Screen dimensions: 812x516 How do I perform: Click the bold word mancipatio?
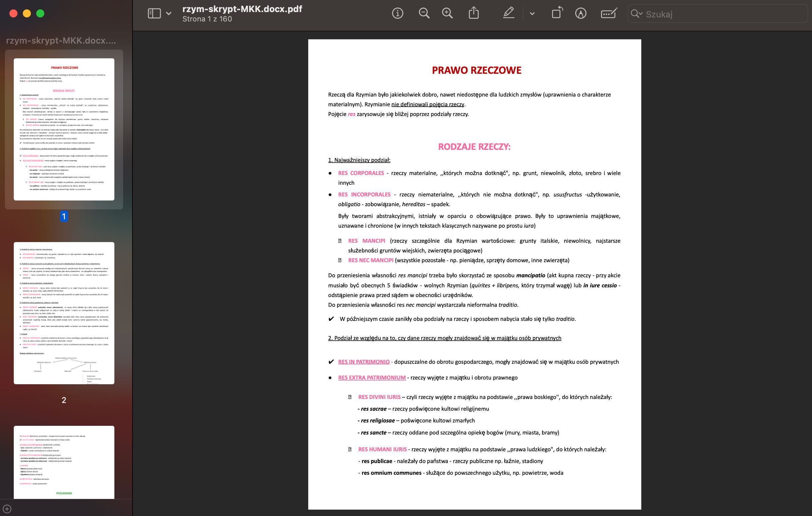coord(530,276)
